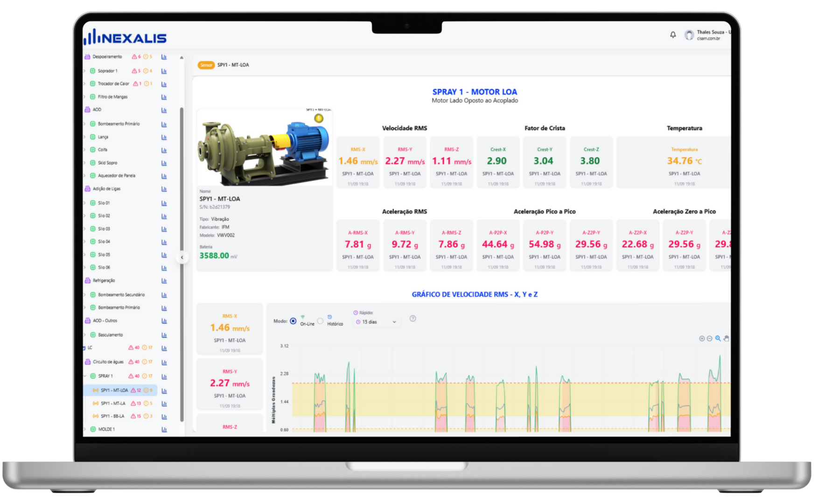Screen dimensions: 818x504
Task: Collapse the SPRAY 1 tree branch
Action: 84,376
